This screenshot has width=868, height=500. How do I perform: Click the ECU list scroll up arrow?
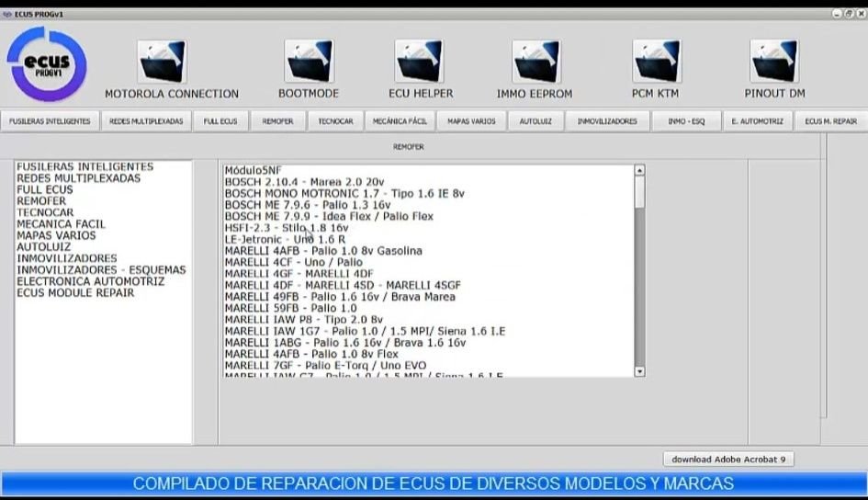639,171
